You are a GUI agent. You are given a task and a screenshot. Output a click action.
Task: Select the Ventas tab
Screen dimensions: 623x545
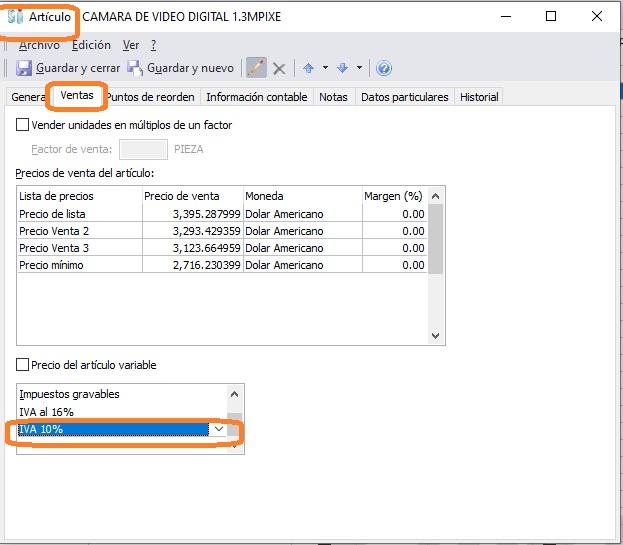pos(77,95)
